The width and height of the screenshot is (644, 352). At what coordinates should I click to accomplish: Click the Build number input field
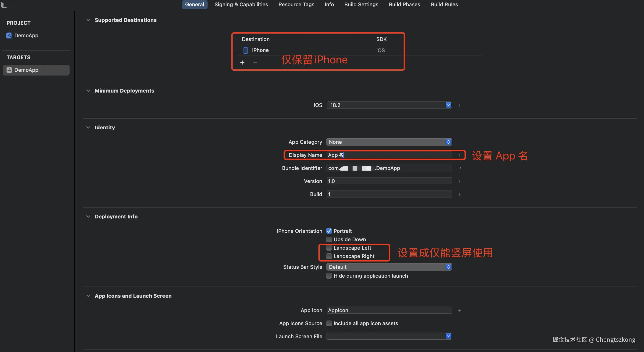tap(389, 194)
